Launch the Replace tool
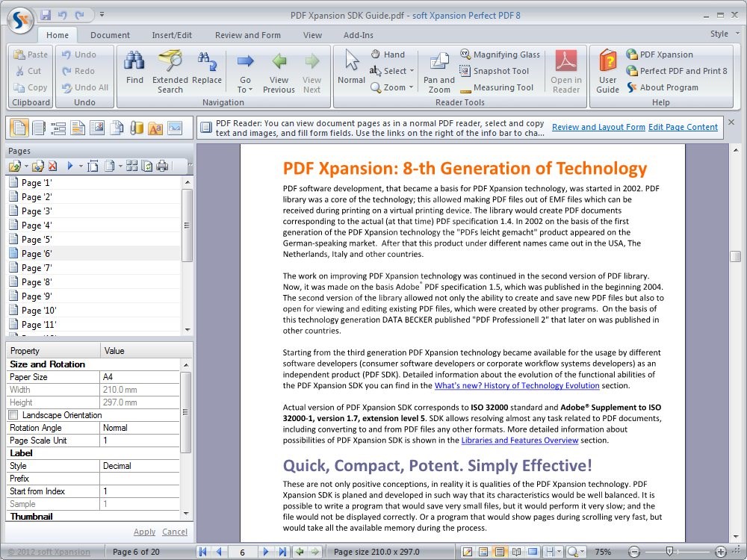Image resolution: width=747 pixels, height=560 pixels. pyautogui.click(x=207, y=68)
